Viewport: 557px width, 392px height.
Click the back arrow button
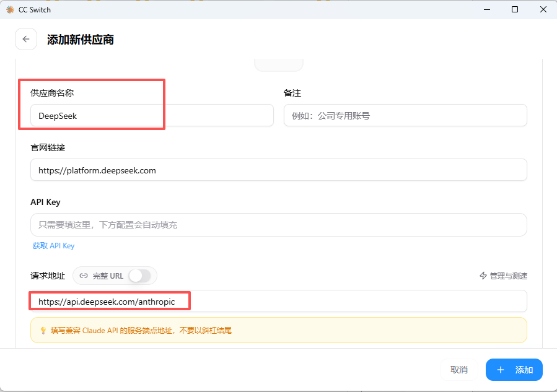(26, 39)
